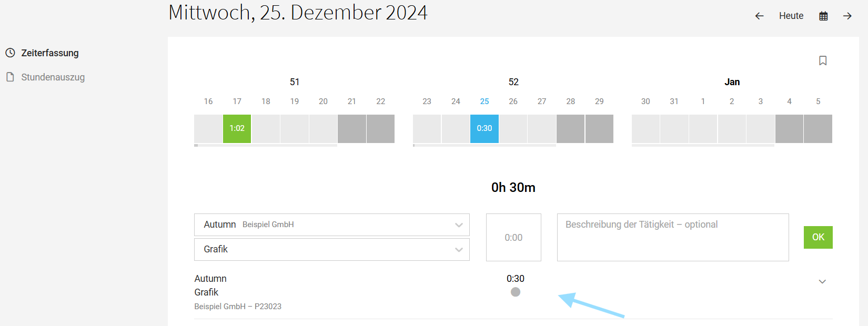Image resolution: width=868 pixels, height=326 pixels.
Task: Click the bookmark icon
Action: 823,60
